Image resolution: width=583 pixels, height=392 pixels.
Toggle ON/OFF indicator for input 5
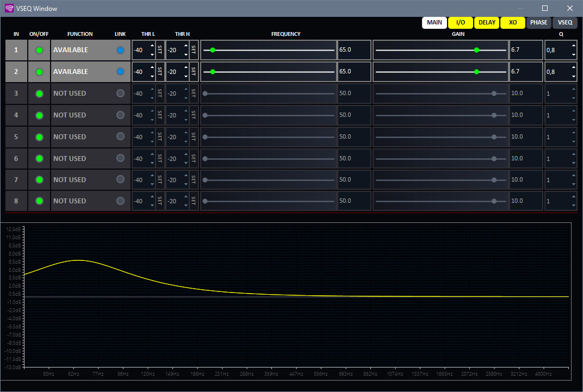(x=39, y=137)
